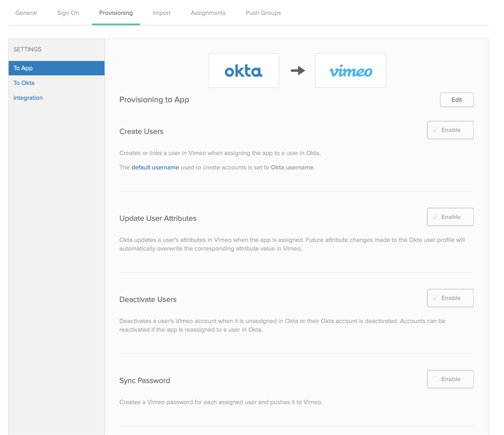Screen dimensions: 504x435
Task: Select the To Okta settings section
Action: click(23, 83)
